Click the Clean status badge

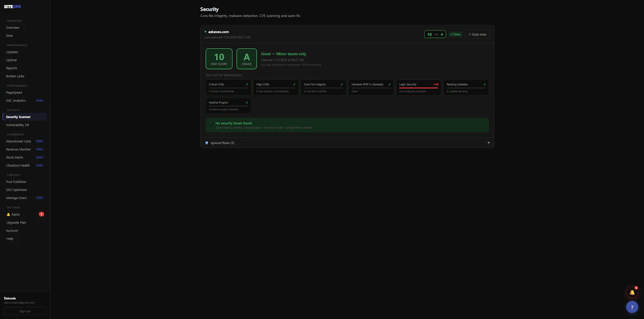(x=455, y=34)
